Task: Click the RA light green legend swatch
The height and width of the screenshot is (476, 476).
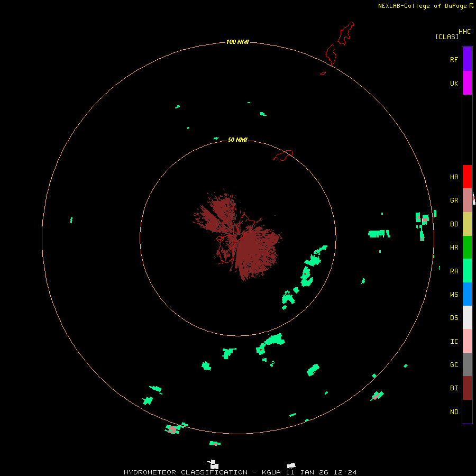Action: 467,271
